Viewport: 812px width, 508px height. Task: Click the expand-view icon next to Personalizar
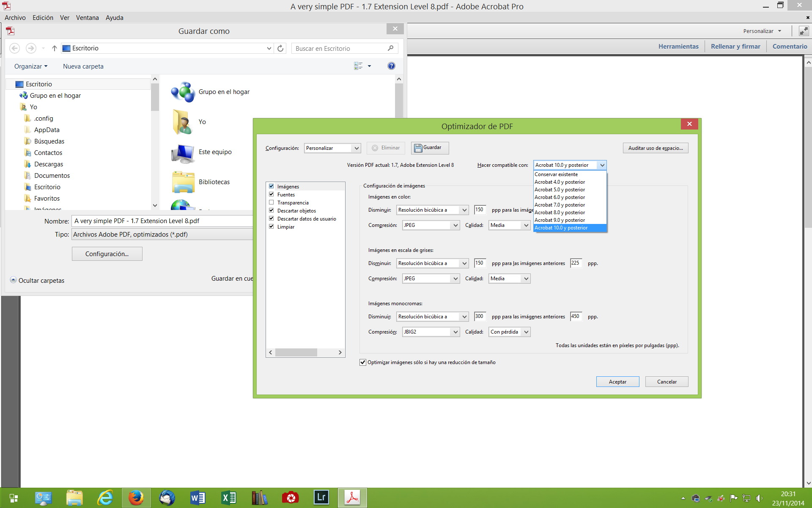pos(803,31)
